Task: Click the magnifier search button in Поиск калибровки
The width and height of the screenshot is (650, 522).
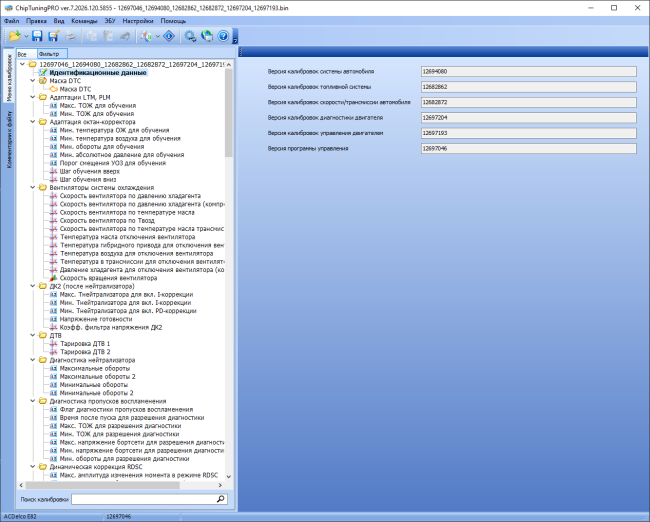Action: click(x=221, y=499)
